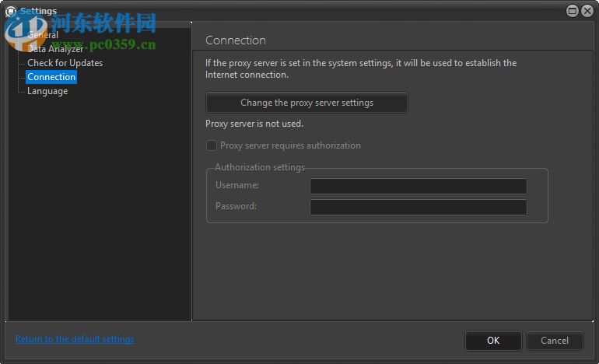Viewport: 599px width, 364px height.
Task: Select the Connection tree item
Action: point(51,77)
